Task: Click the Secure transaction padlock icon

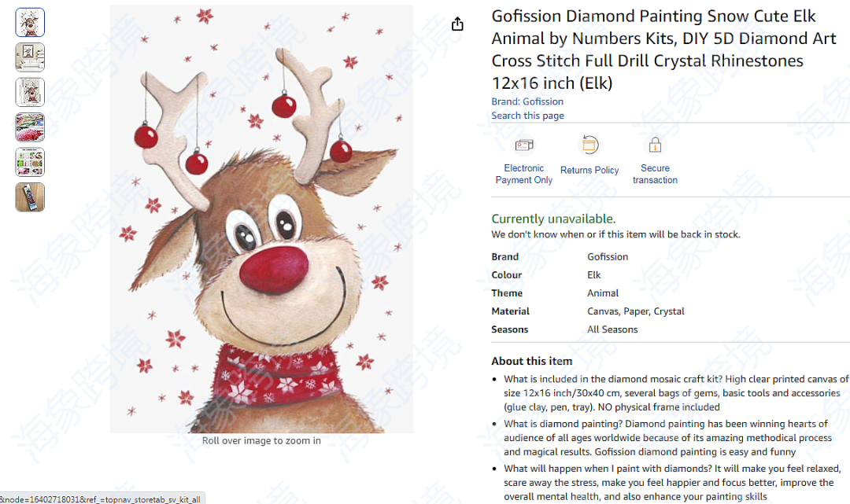Action: click(655, 145)
